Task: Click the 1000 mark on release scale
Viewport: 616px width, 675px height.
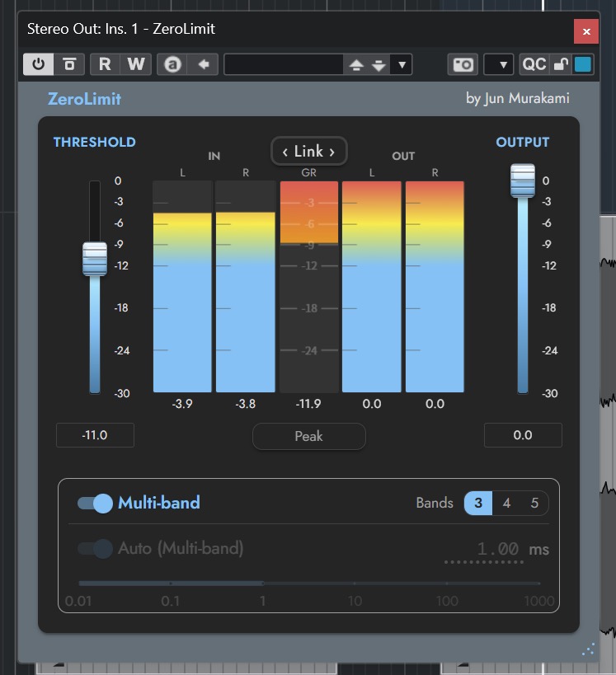Action: coord(538,601)
